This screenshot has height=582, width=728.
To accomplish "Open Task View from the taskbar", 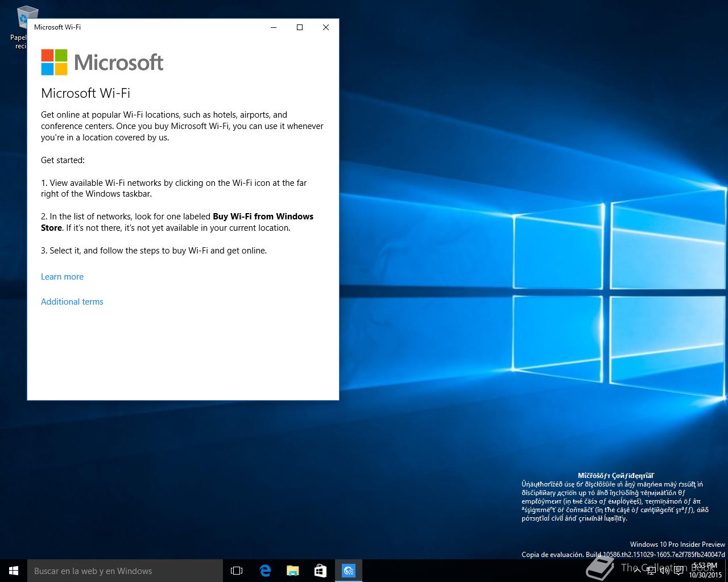I will click(237, 571).
